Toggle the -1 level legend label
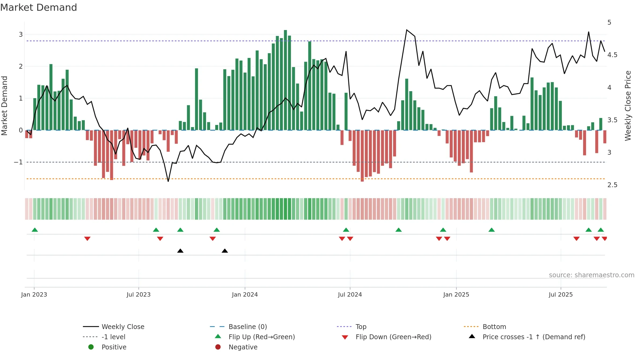Image resolution: width=644 pixels, height=362 pixels. pos(114,337)
